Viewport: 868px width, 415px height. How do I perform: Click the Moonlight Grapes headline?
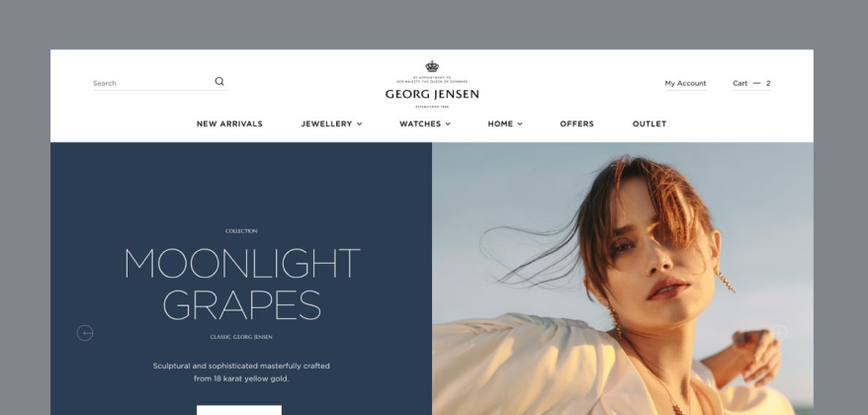coord(242,284)
